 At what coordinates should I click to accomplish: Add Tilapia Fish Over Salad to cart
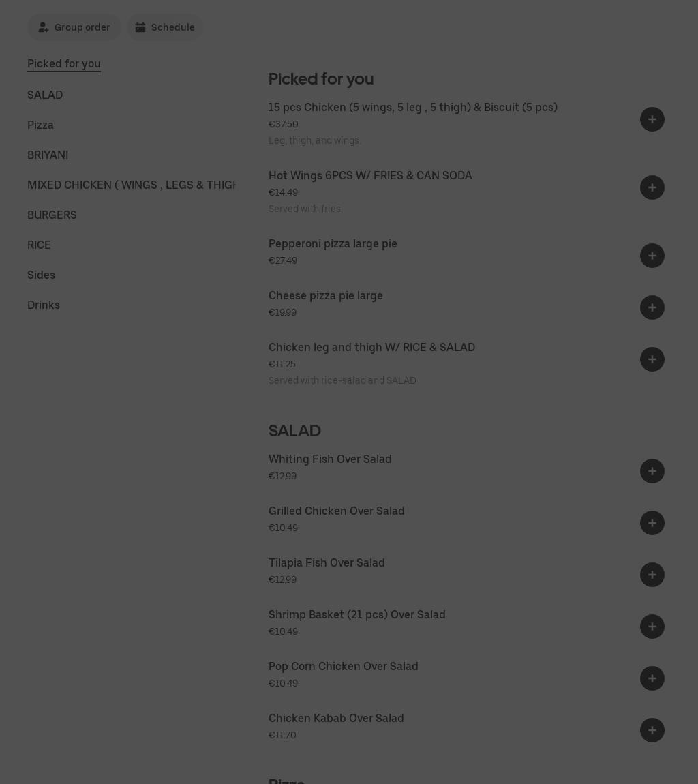(x=652, y=575)
